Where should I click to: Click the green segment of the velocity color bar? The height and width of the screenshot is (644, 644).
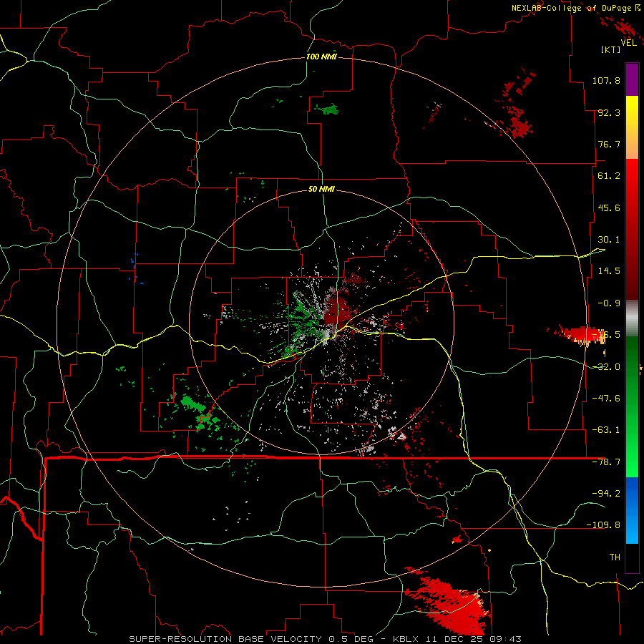coord(632,406)
